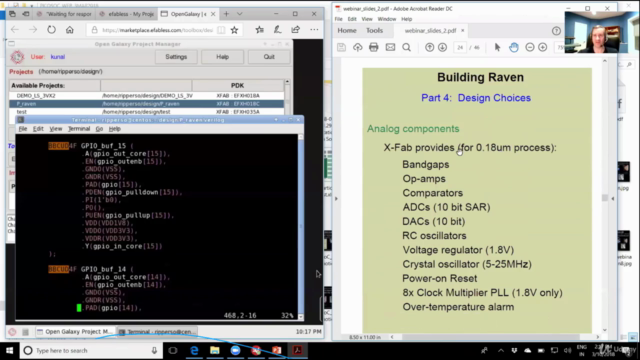The height and width of the screenshot is (360, 640).
Task: Switch to 'Waiting for respor' tab
Action: point(64,14)
